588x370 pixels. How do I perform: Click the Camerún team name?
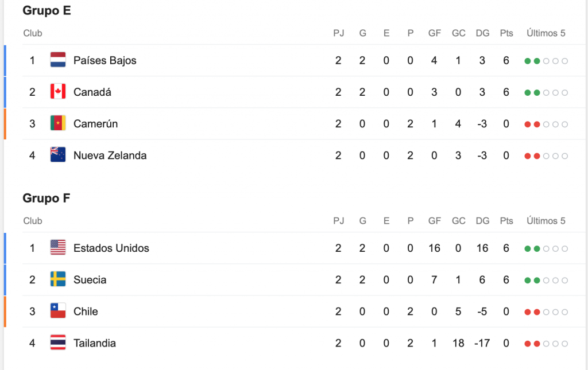point(95,123)
